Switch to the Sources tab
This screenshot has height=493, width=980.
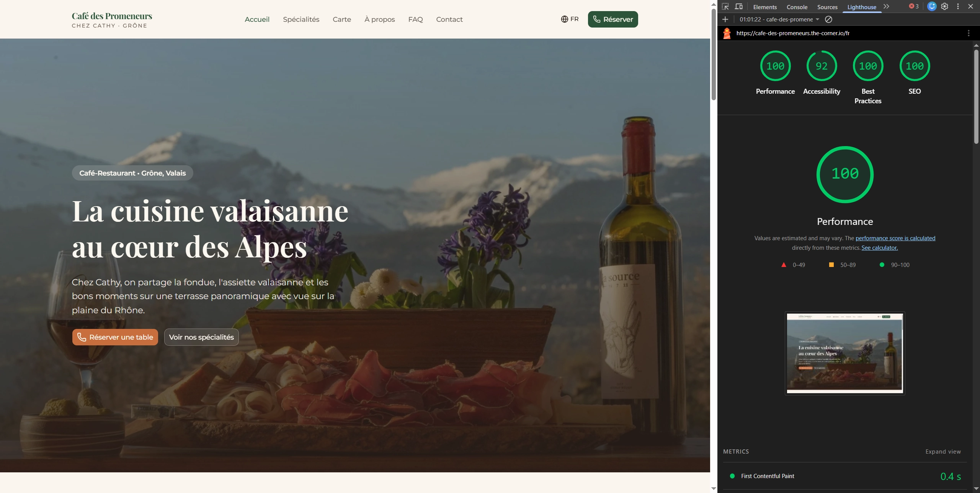tap(827, 7)
